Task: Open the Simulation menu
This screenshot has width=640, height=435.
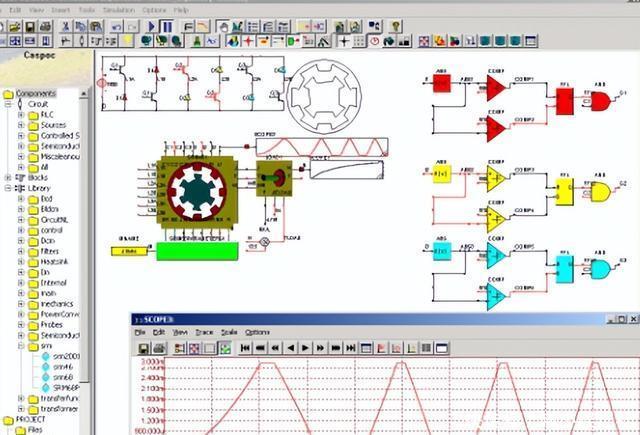Action: pos(120,9)
